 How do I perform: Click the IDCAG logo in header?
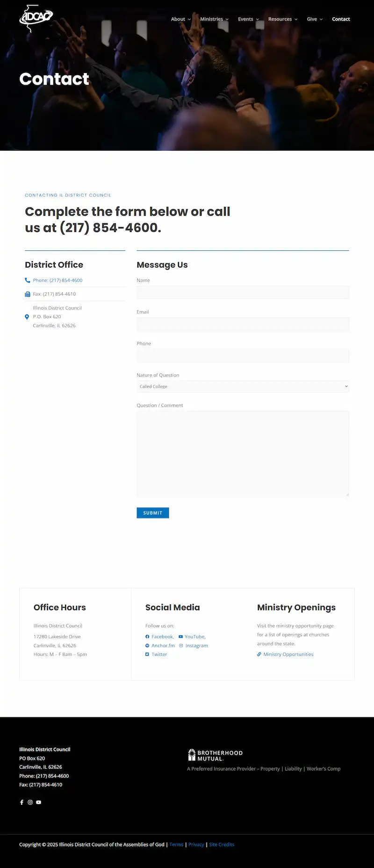(36, 18)
